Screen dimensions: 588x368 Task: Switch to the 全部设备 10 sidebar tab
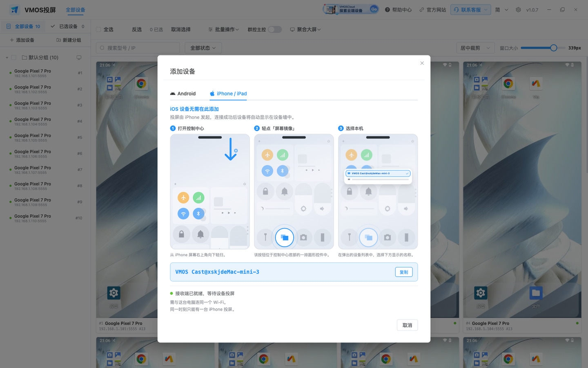click(x=23, y=26)
